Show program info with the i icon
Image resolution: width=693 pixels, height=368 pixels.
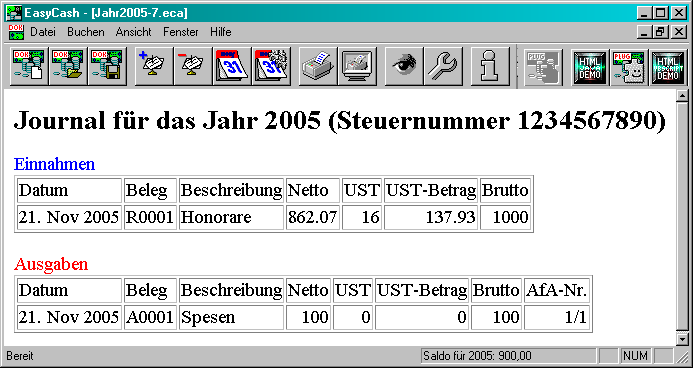coord(490,66)
